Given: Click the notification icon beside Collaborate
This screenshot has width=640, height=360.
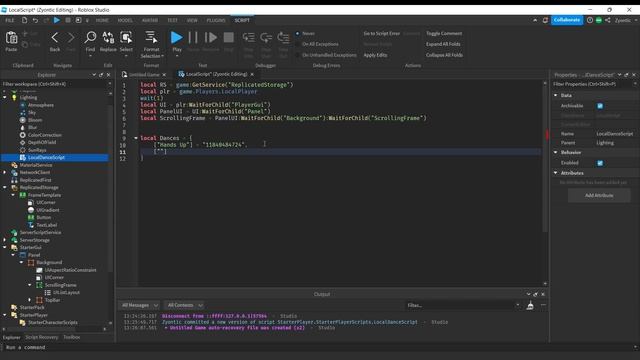Looking at the screenshot, I should [x=545, y=20].
